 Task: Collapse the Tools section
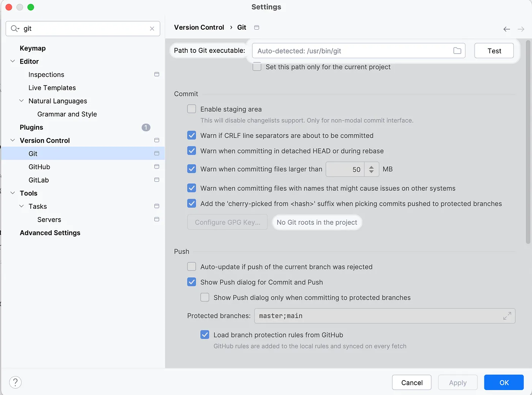[x=12, y=193]
